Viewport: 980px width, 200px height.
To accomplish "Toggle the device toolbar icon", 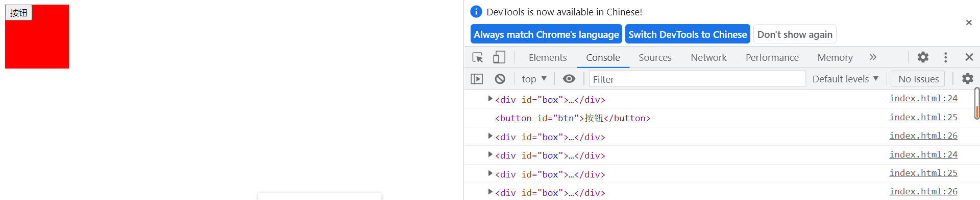I will (x=499, y=57).
